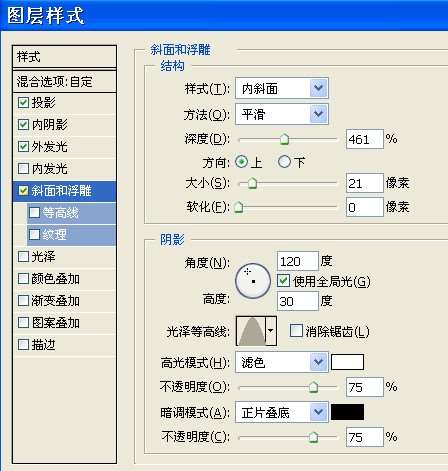The width and height of the screenshot is (448, 471).
Task: Uncheck the 外发光 outer glow checkbox
Action: (x=23, y=146)
